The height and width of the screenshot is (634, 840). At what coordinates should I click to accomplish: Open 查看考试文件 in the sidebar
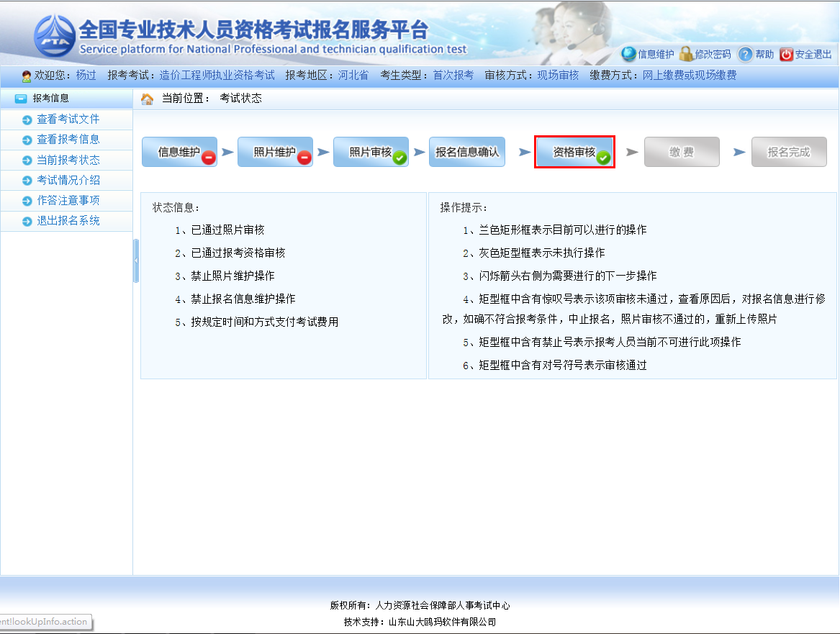click(68, 119)
